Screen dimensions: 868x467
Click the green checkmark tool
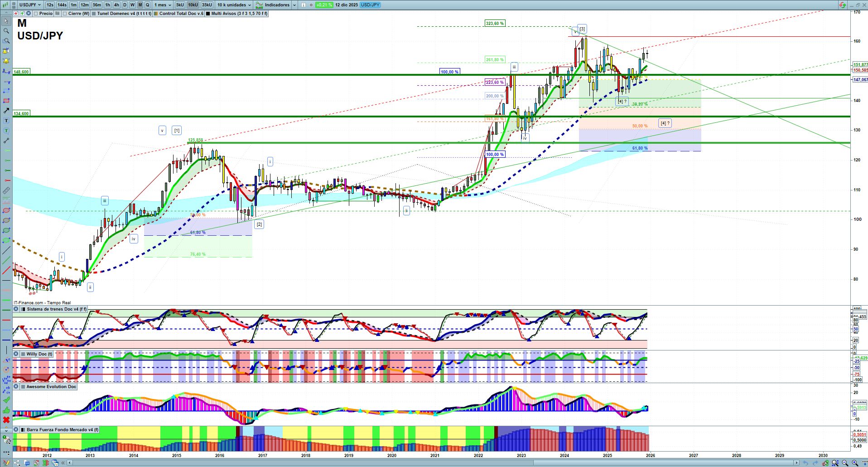click(x=6, y=400)
